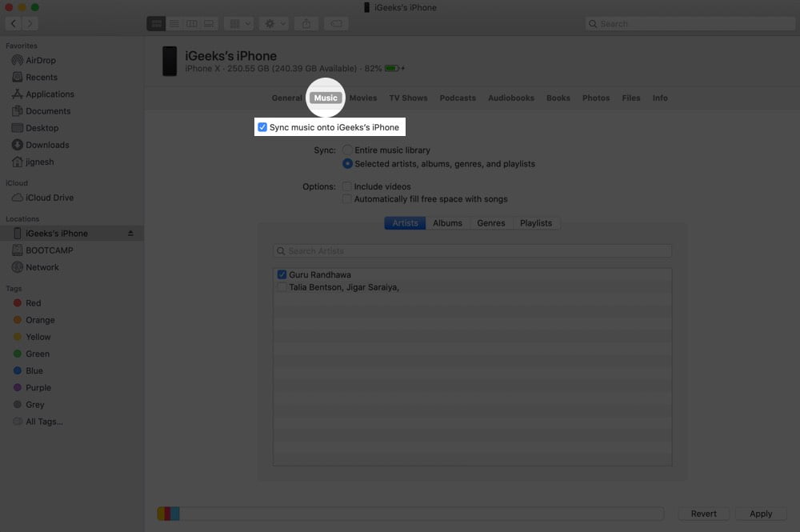Click the Search Artists field

(473, 251)
